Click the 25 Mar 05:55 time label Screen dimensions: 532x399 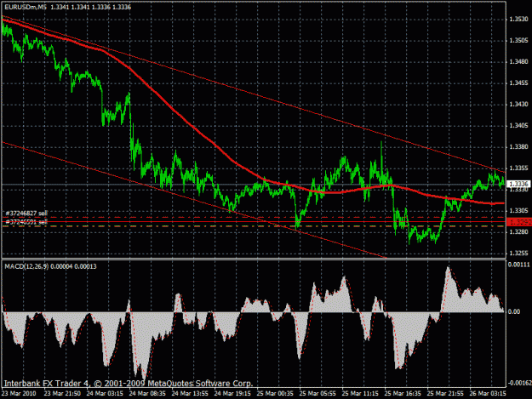pos(317,394)
